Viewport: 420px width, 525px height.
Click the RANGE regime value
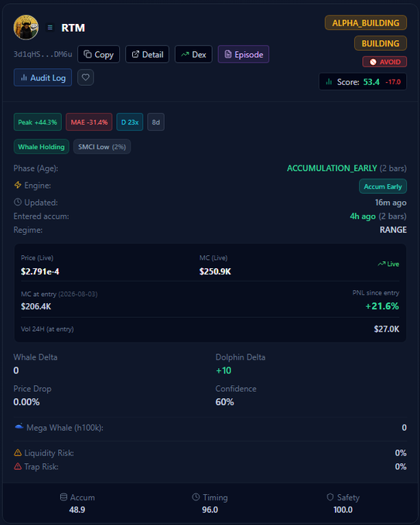393,230
